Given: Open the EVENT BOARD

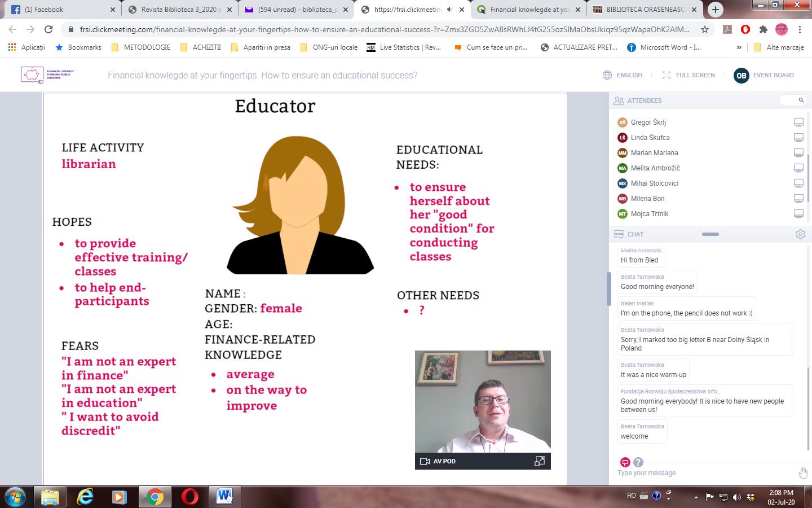Looking at the screenshot, I should pos(764,75).
